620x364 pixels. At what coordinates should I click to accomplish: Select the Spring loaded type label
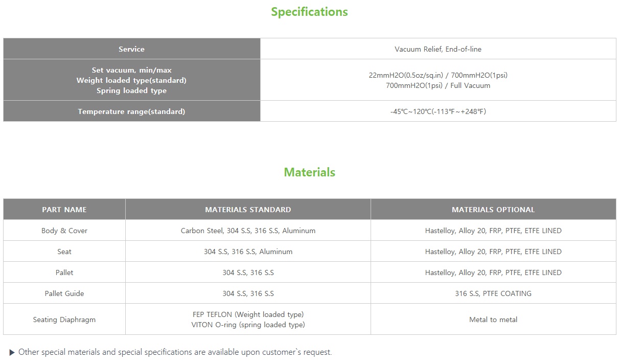[131, 90]
